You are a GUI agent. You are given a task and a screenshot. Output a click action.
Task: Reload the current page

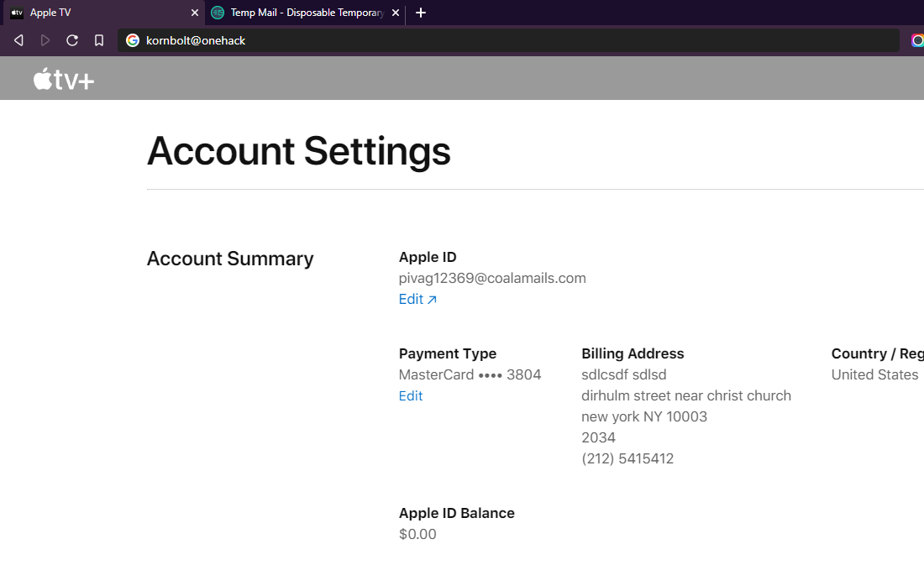(72, 40)
